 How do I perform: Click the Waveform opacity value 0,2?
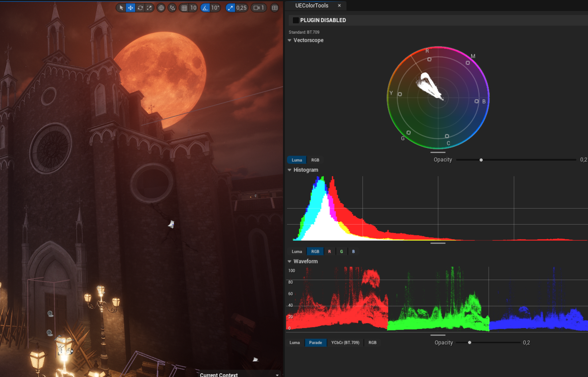pyautogui.click(x=526, y=343)
